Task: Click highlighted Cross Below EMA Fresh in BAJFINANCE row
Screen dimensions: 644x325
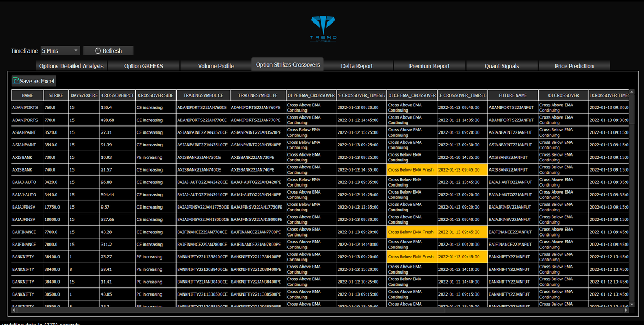Action: 412,232
